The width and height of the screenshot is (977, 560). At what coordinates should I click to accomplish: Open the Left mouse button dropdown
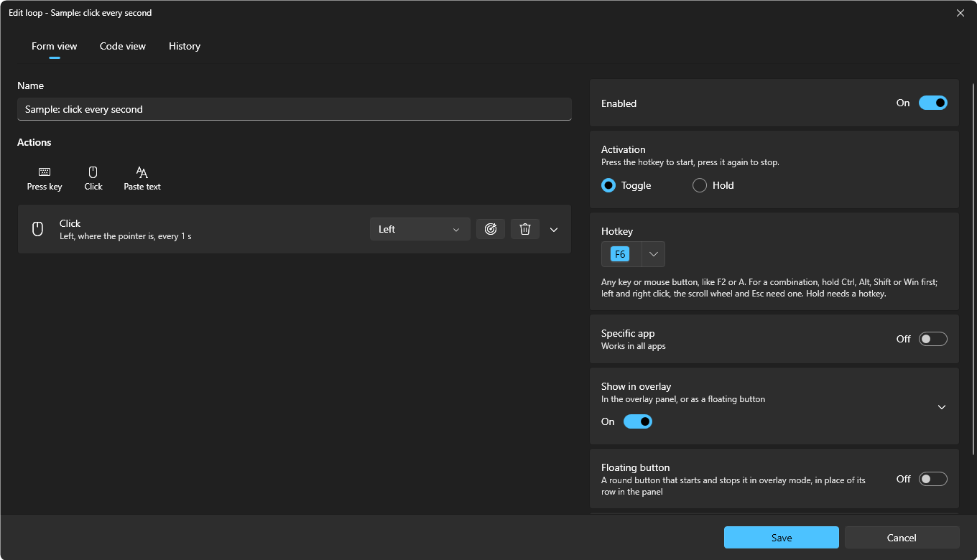420,229
